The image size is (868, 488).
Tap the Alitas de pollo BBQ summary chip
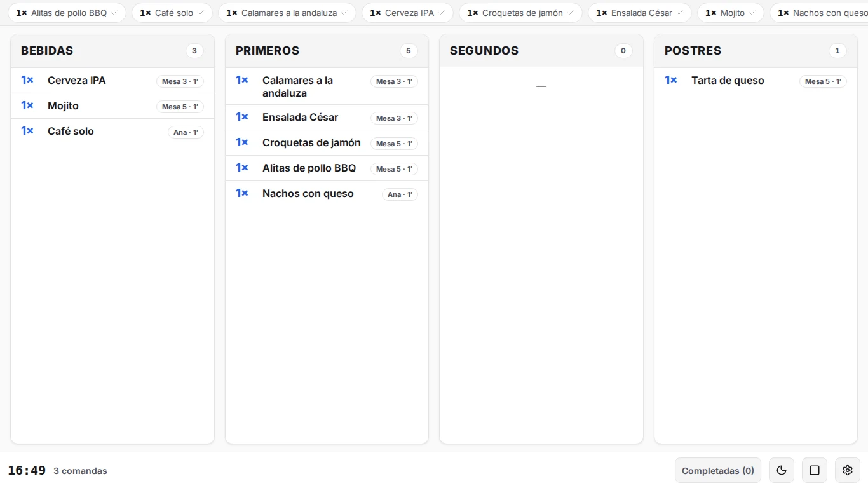click(x=67, y=13)
